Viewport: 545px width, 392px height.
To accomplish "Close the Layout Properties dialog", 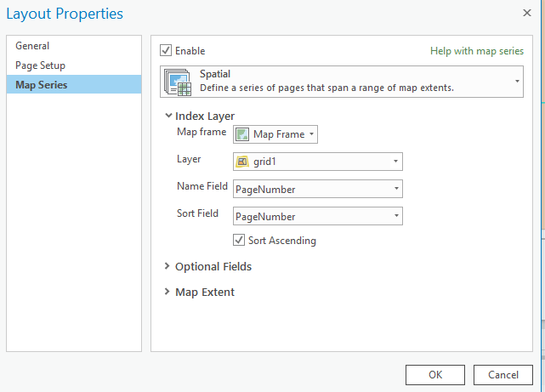I will 527,14.
